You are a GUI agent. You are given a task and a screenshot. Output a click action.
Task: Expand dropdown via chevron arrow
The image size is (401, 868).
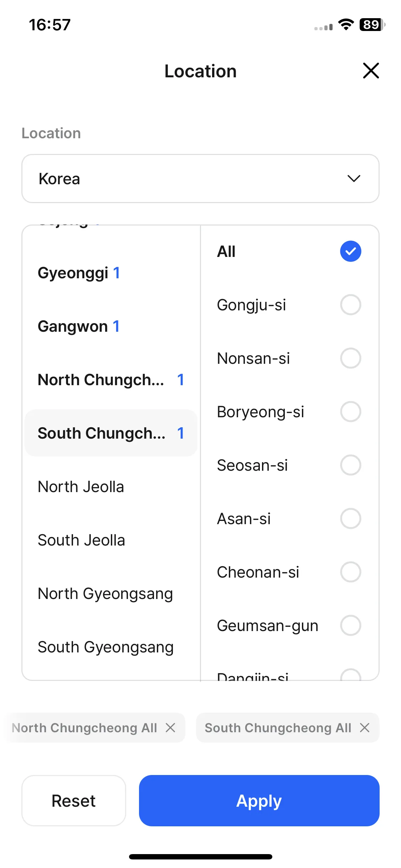354,179
